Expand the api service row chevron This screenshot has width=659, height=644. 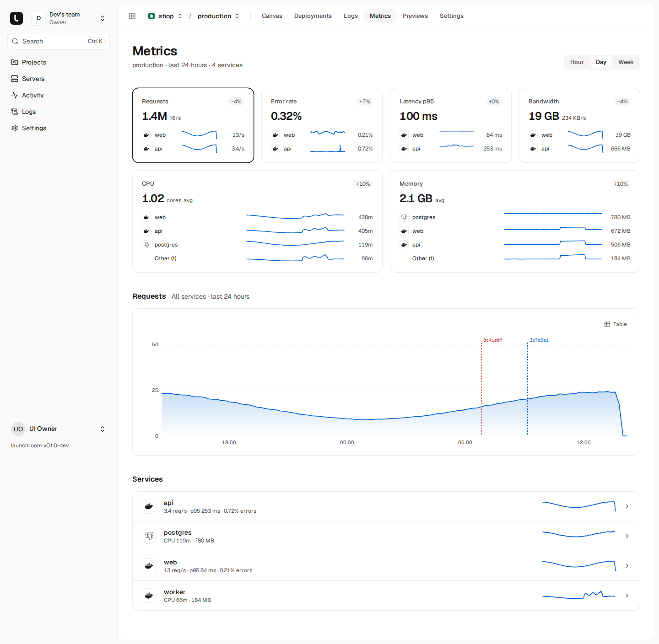click(x=627, y=506)
